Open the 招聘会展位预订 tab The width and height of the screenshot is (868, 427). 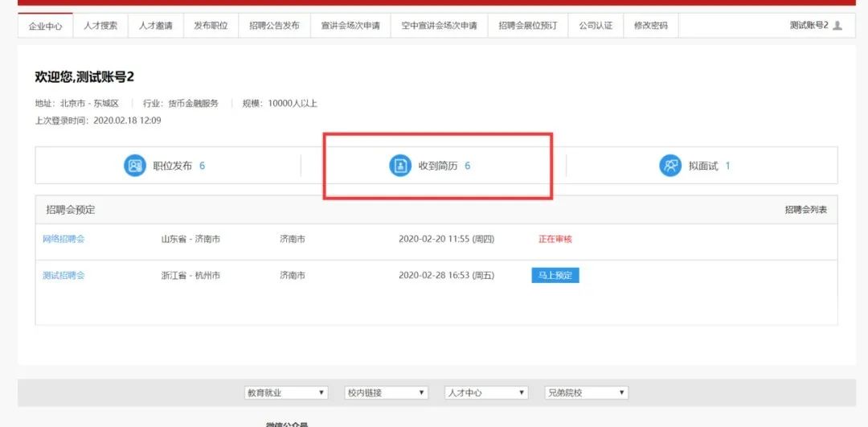pos(527,26)
